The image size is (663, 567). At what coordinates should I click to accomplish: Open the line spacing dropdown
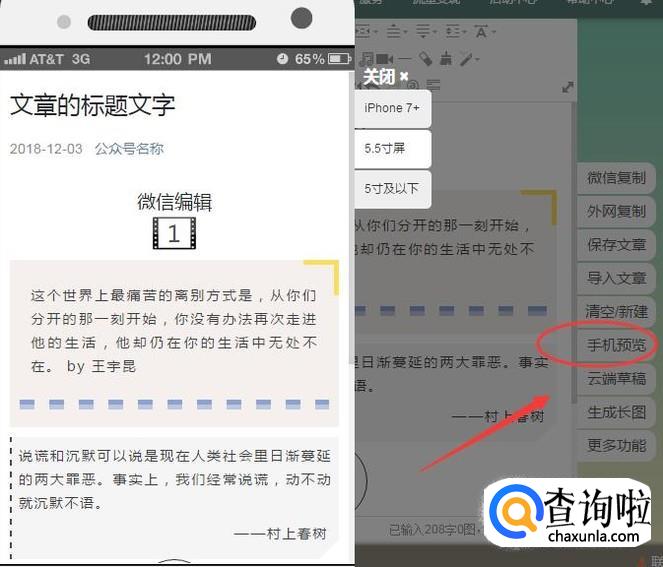click(396, 32)
